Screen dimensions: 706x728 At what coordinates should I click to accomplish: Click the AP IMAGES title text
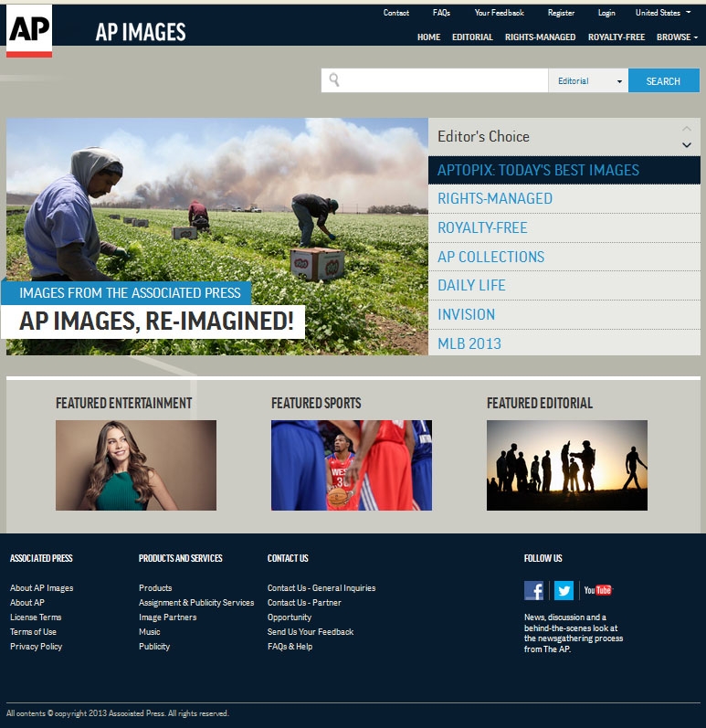pyautogui.click(x=141, y=32)
